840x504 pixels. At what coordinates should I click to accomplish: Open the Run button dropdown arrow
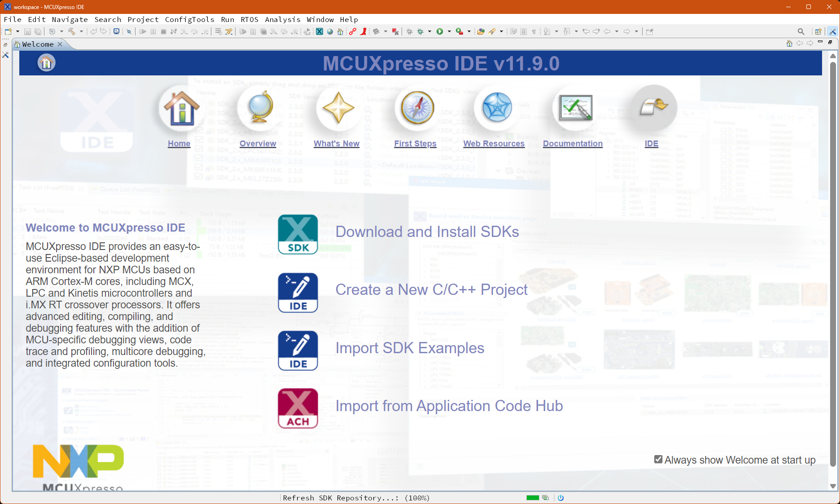tap(449, 31)
